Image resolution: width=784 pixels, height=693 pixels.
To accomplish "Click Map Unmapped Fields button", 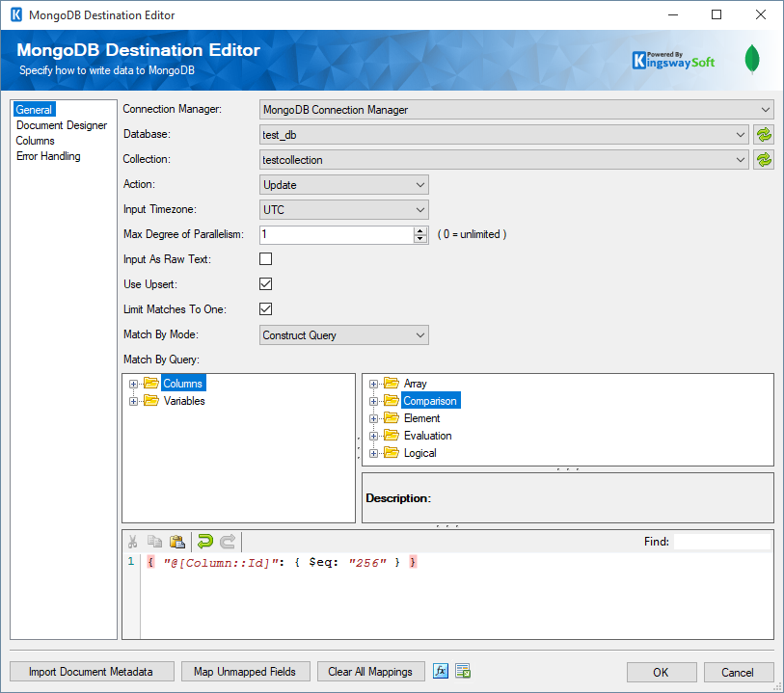I will (245, 672).
